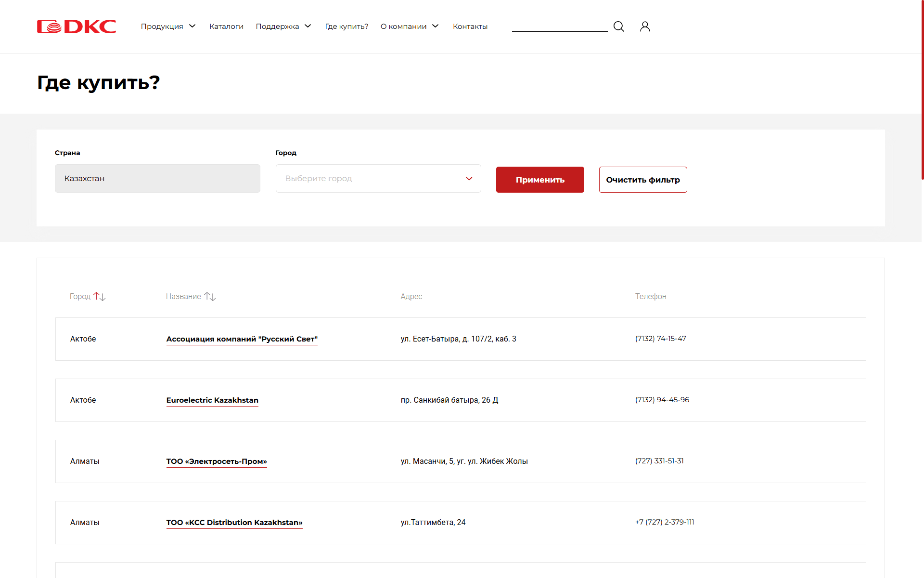Viewport: 924px width, 578px height.
Task: Open the Euroelectric Kazakhstan link
Action: click(212, 400)
